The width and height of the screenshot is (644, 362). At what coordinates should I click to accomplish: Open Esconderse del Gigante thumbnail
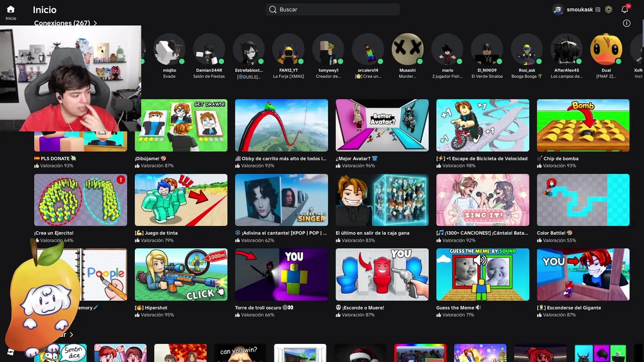click(583, 275)
